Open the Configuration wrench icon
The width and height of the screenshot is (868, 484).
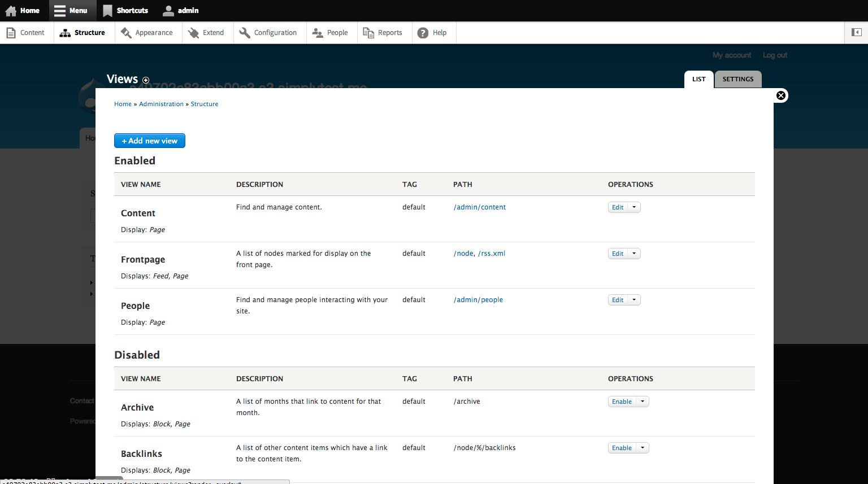click(245, 33)
